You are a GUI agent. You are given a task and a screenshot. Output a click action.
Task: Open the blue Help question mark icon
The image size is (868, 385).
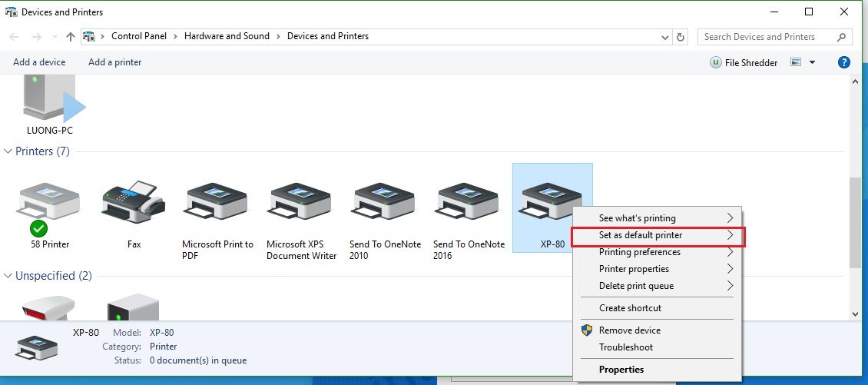pyautogui.click(x=843, y=62)
